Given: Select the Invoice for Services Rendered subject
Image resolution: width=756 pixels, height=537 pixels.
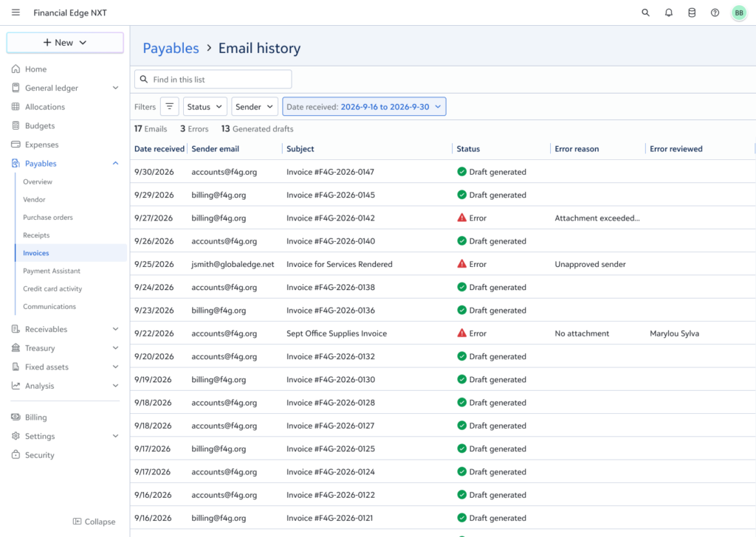Looking at the screenshot, I should pos(340,264).
